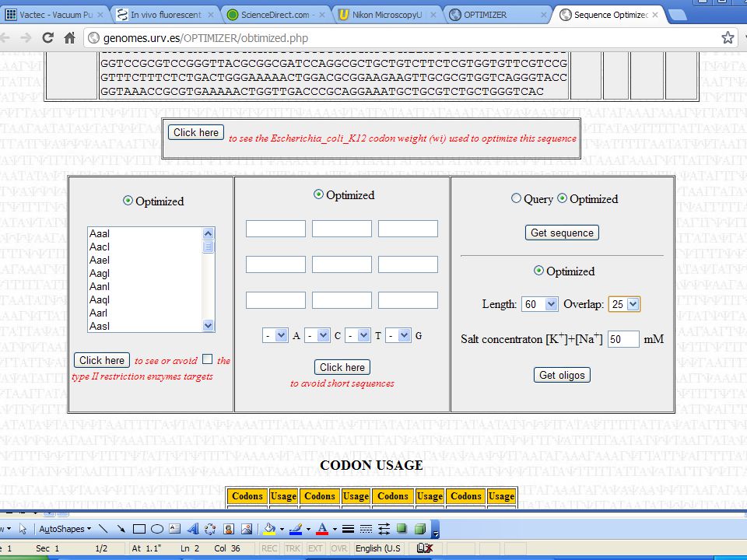Reload the browser page
This screenshot has width=747, height=560.
pyautogui.click(x=47, y=37)
